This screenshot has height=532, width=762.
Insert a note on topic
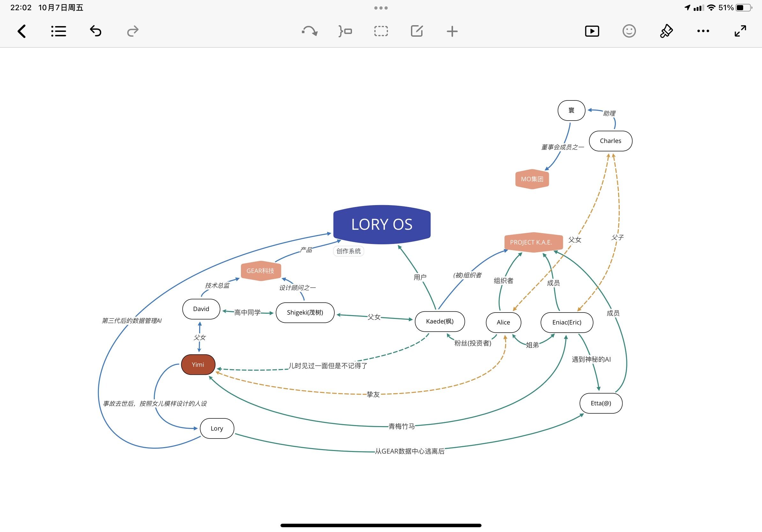(x=417, y=31)
